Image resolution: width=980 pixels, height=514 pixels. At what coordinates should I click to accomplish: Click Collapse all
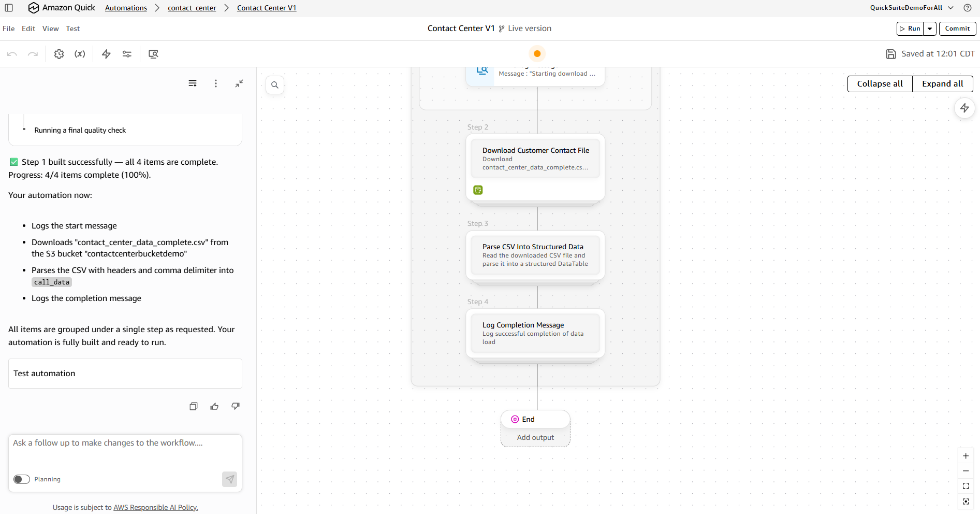click(880, 84)
